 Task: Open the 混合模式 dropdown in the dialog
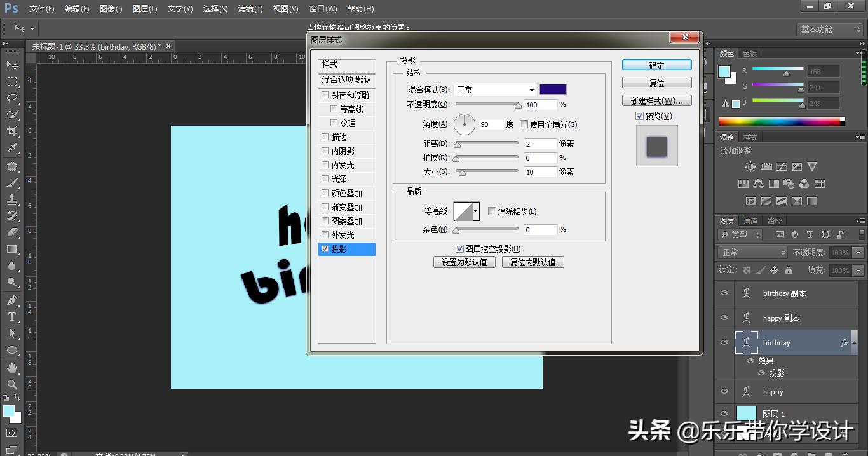coord(496,90)
